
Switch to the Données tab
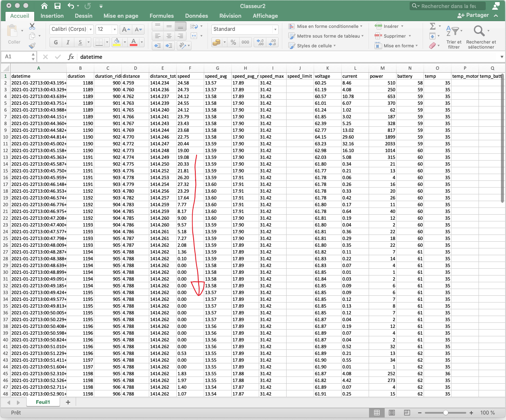[x=197, y=16]
